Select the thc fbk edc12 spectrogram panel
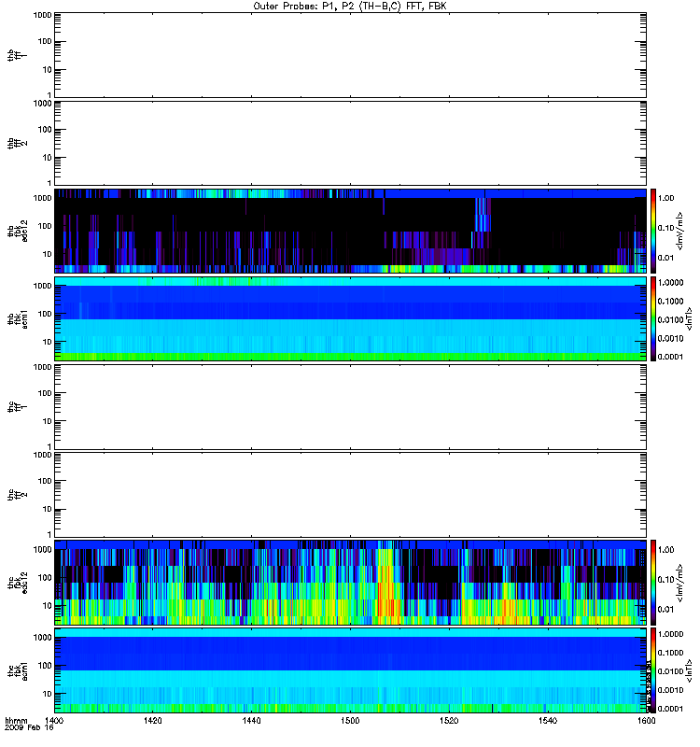 click(x=351, y=582)
